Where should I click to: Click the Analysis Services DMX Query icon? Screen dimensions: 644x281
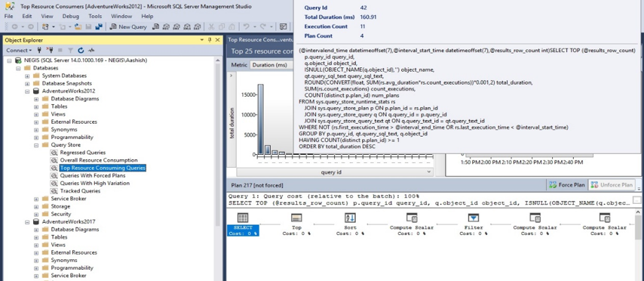click(x=176, y=26)
